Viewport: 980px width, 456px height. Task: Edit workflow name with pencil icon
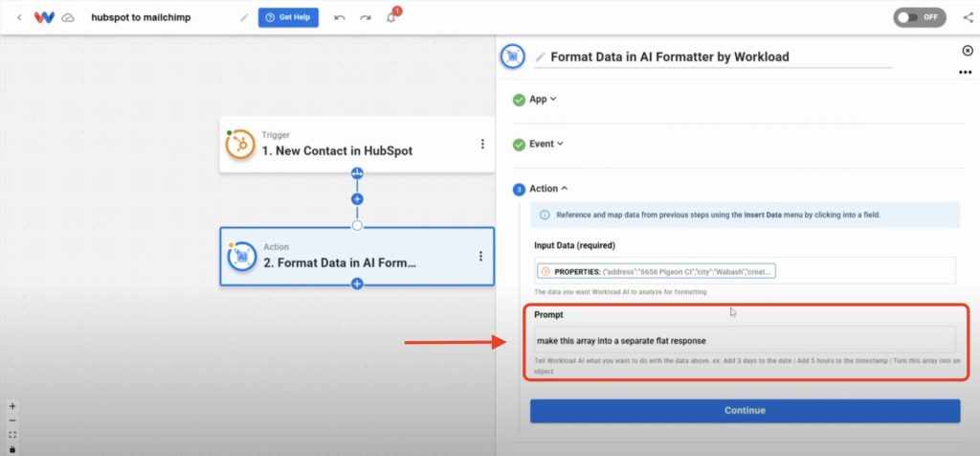(244, 17)
